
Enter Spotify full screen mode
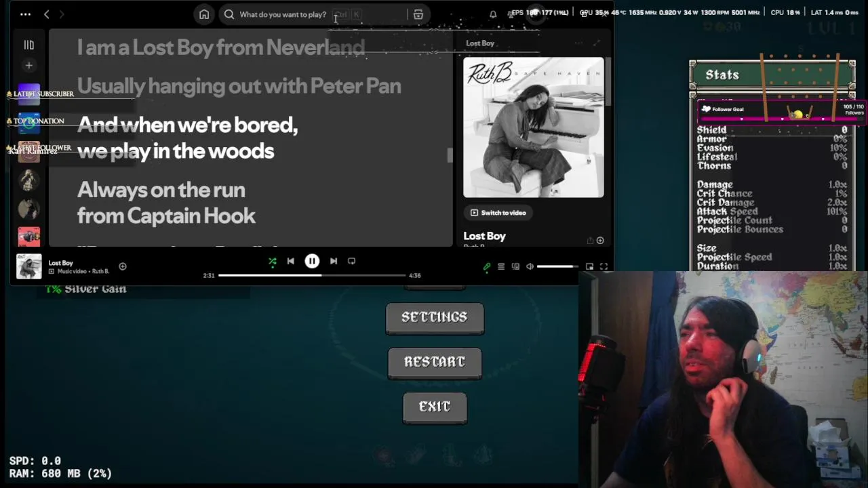click(x=604, y=266)
